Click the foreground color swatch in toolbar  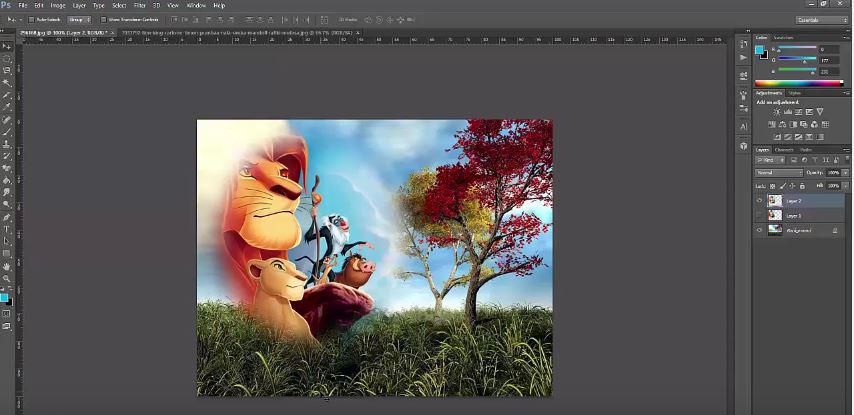(x=4, y=297)
